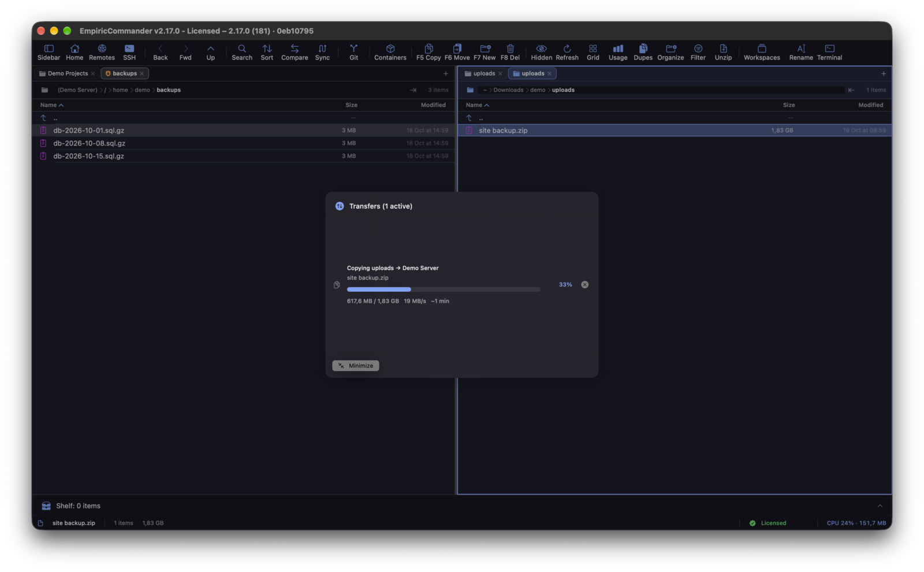This screenshot has height=572, width=924.
Task: Expand the Shelf panel chevron
Action: [880, 506]
